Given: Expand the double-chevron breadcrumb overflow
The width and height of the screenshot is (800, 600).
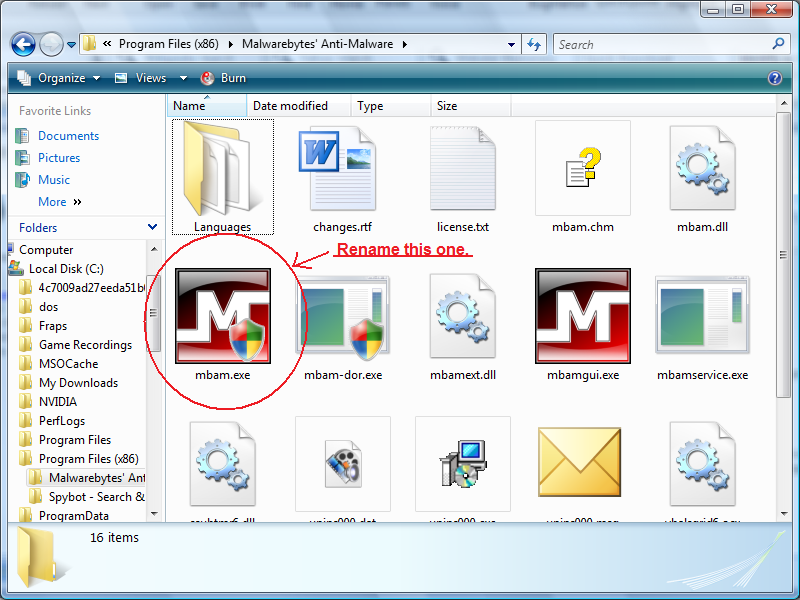Looking at the screenshot, I should [107, 44].
